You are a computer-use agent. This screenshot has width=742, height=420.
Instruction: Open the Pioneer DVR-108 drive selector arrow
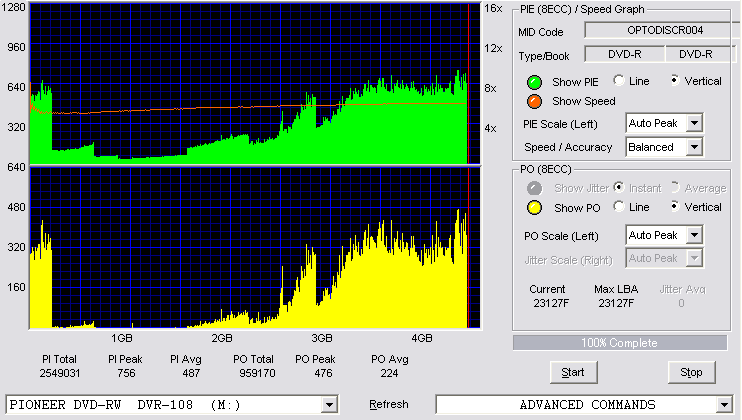pos(329,405)
